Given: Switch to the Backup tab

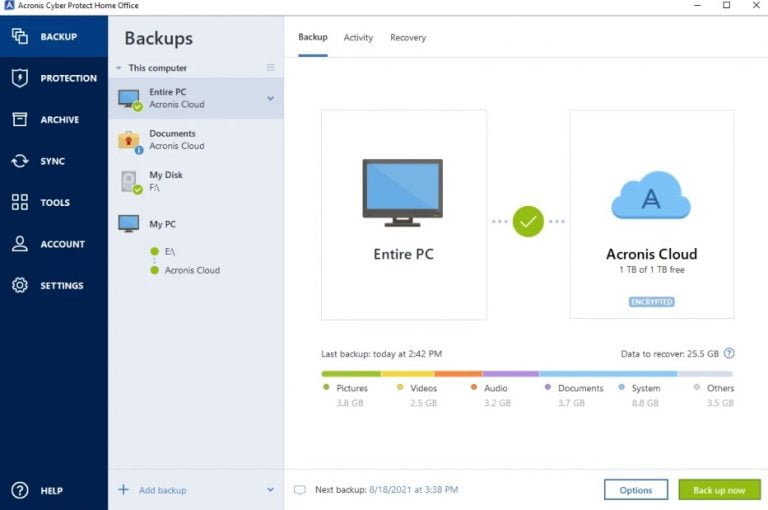Looking at the screenshot, I should (312, 37).
